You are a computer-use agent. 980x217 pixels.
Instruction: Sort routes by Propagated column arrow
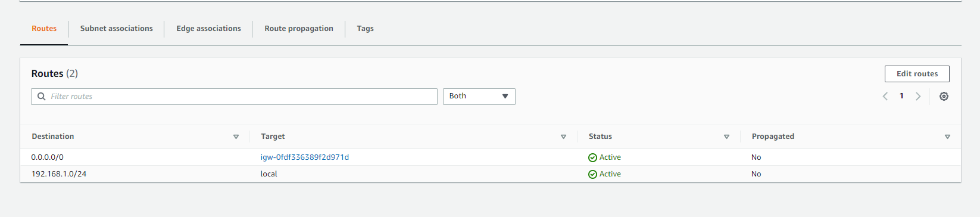point(947,137)
